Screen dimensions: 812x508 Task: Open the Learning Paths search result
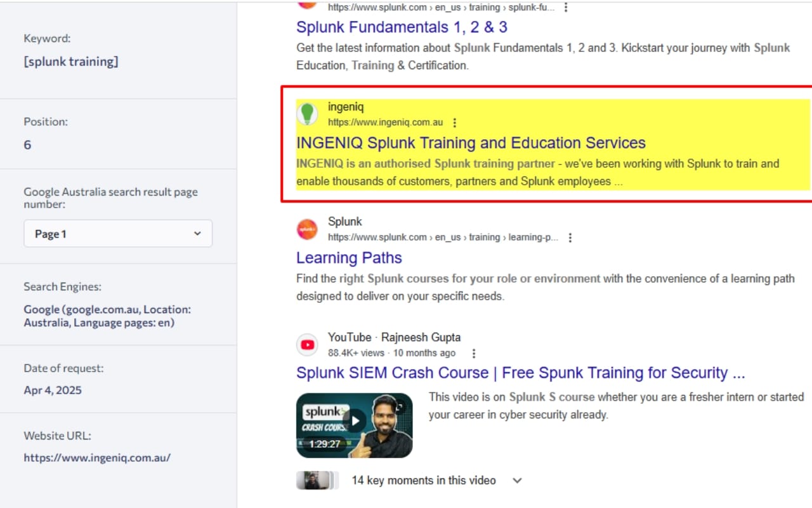(349, 258)
